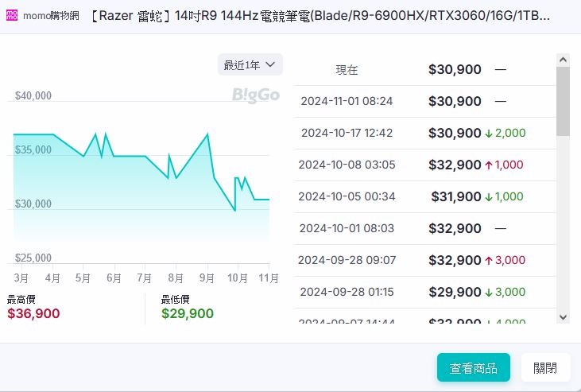Click the price list scrollbar thumb
Image resolution: width=581 pixels, height=392 pixels.
(x=563, y=101)
